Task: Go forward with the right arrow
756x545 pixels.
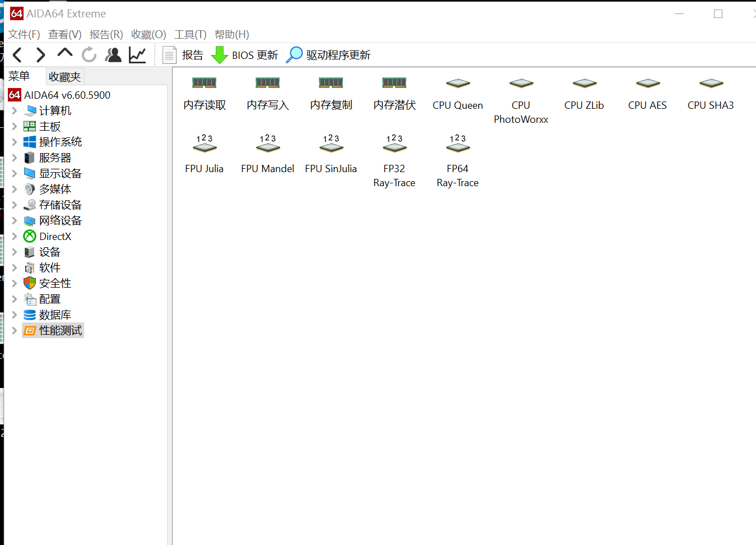Action: click(40, 55)
